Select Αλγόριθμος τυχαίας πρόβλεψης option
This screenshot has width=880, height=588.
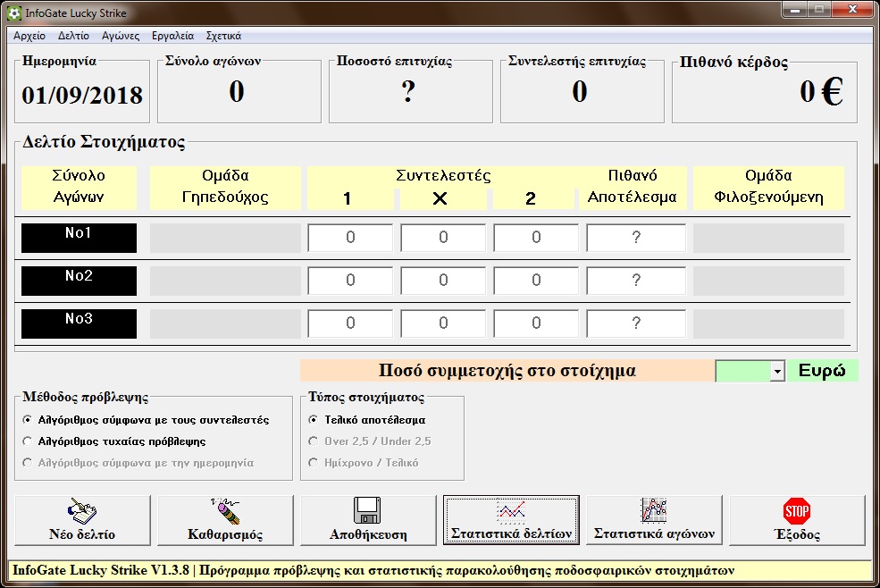(x=28, y=441)
